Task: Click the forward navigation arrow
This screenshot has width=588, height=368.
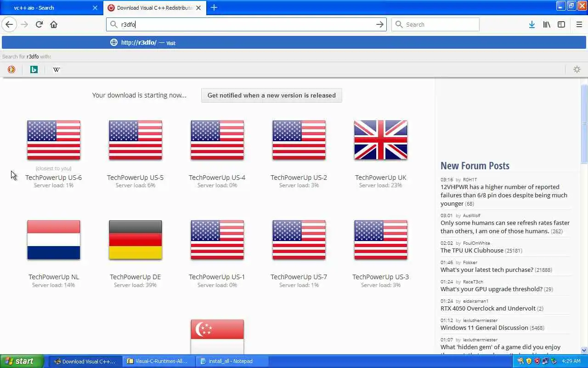Action: (x=24, y=24)
